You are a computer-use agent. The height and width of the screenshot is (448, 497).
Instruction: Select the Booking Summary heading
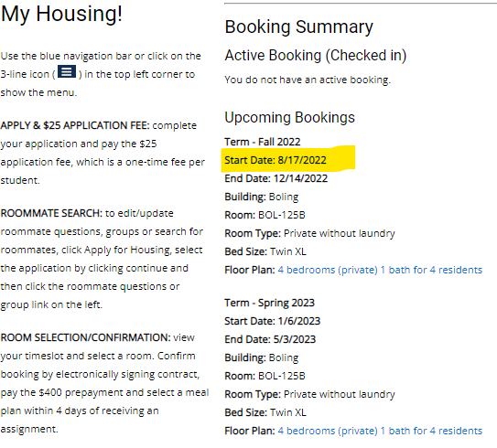[299, 27]
